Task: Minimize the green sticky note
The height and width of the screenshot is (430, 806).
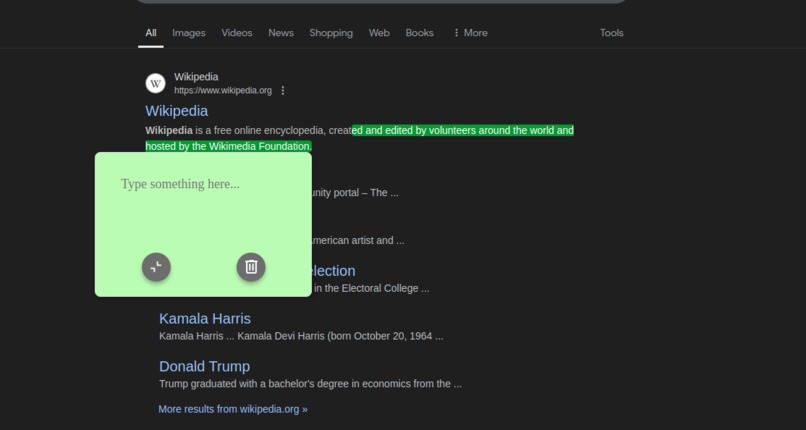Action: coord(156,267)
